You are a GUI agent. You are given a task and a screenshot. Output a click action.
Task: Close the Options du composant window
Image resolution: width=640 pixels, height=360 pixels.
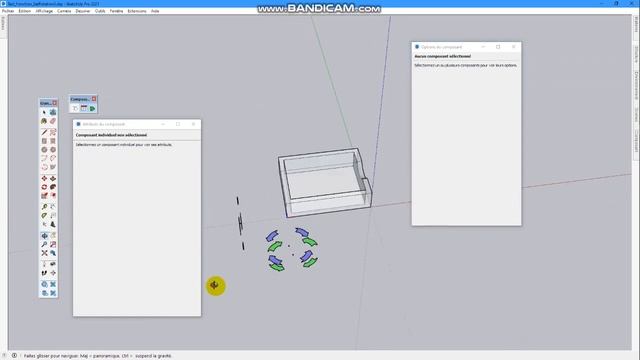513,47
